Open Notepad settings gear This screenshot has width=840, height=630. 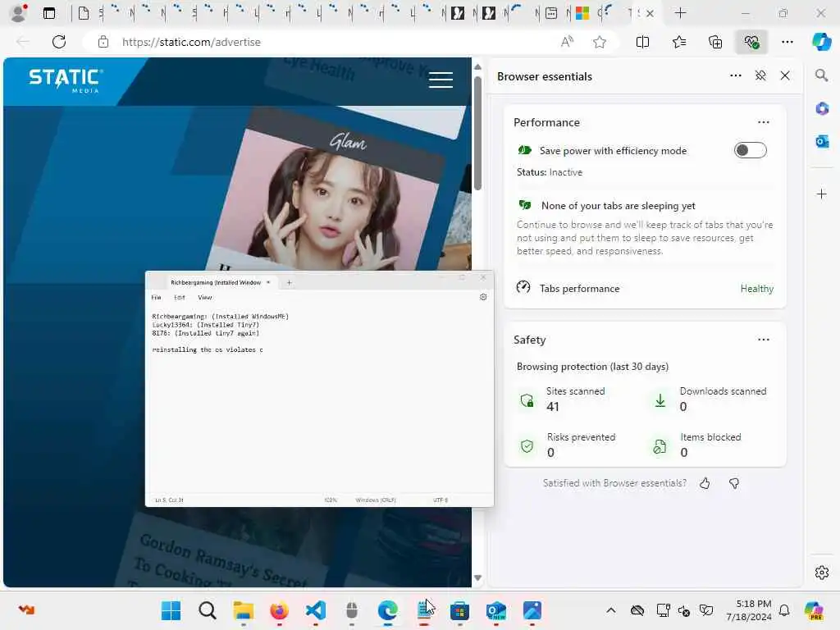click(x=483, y=297)
